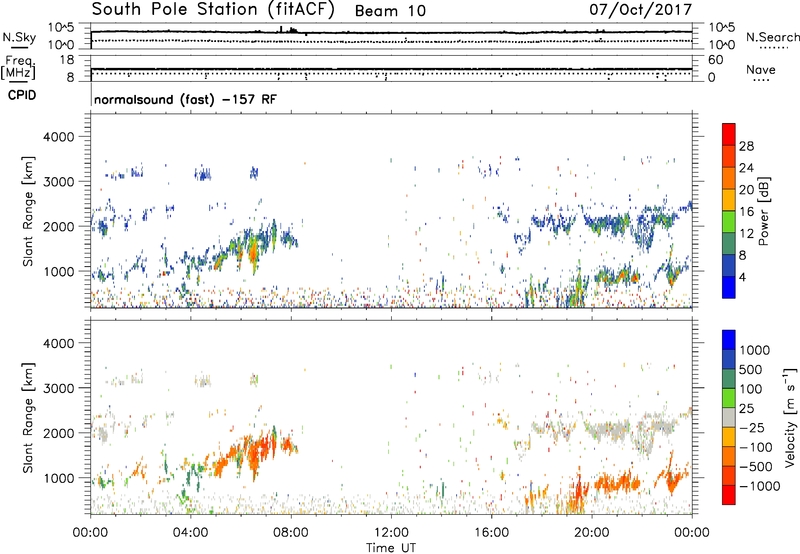Select the '4' value on Power scale
Image resolution: width=800 pixels, height=554 pixels.
click(x=742, y=277)
